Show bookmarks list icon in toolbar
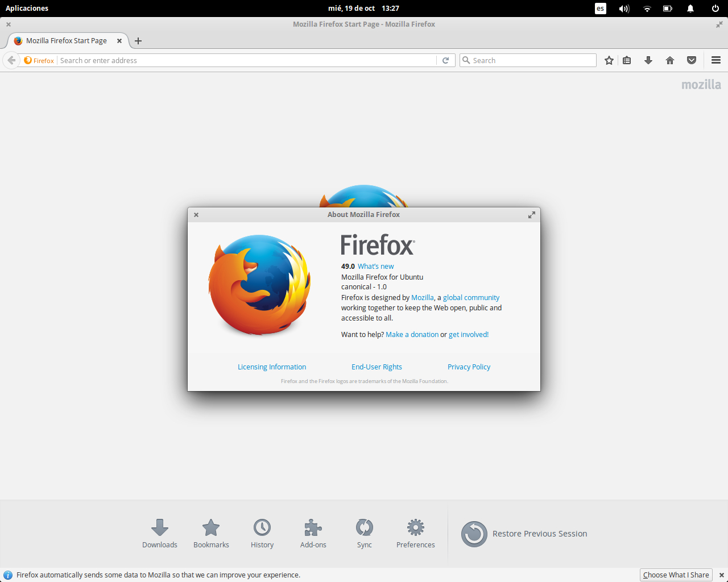The image size is (728, 582). 627,60
